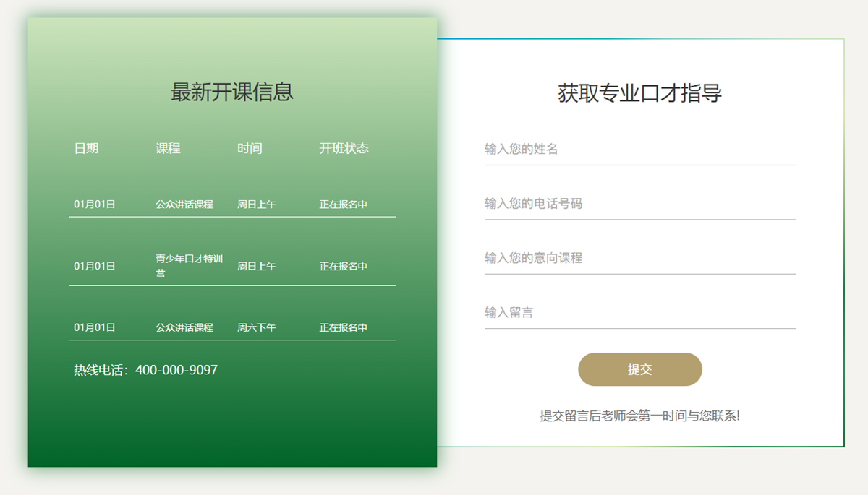
Task: Select the 时间 column header
Action: point(250,148)
